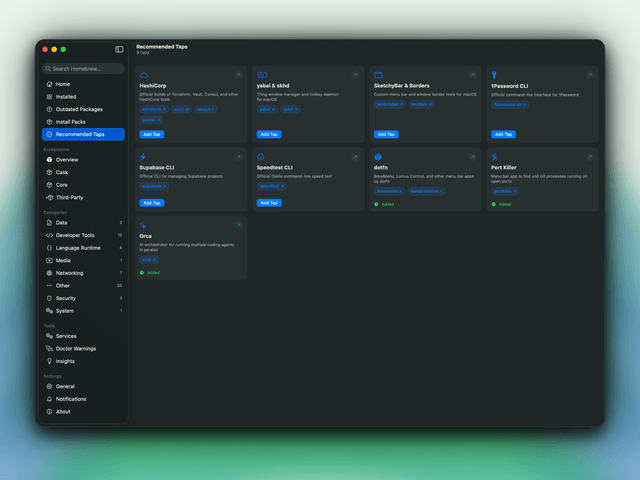Add the Supabase CLI tap

(x=152, y=203)
